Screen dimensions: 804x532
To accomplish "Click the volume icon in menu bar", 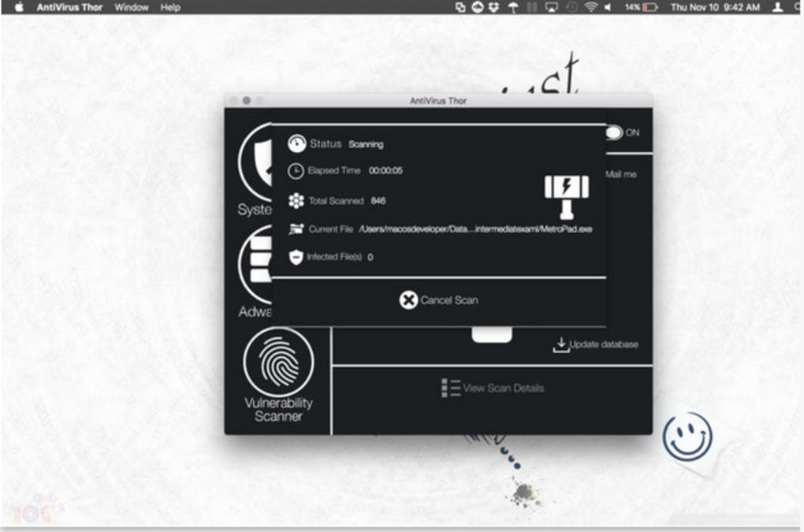I will pos(608,7).
